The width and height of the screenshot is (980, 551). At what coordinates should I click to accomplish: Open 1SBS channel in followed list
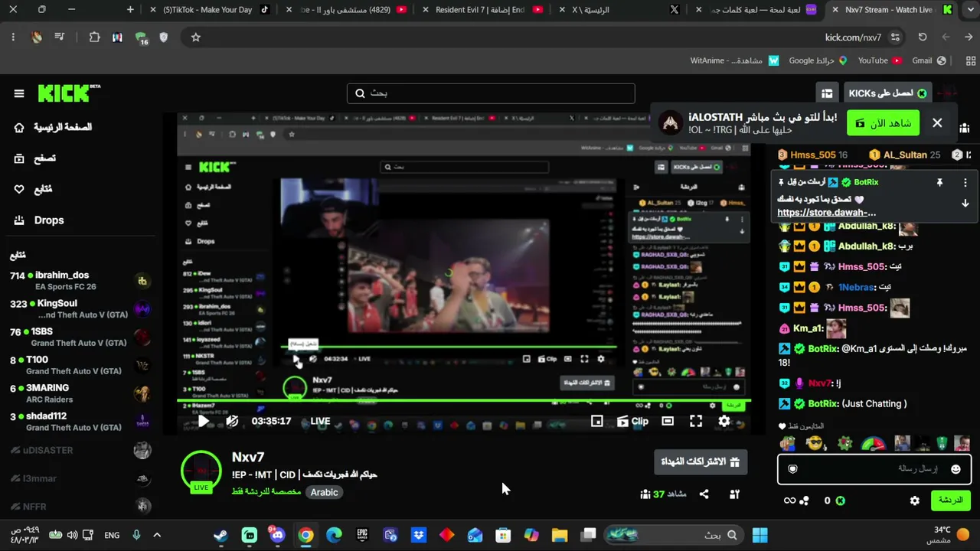pyautogui.click(x=80, y=337)
